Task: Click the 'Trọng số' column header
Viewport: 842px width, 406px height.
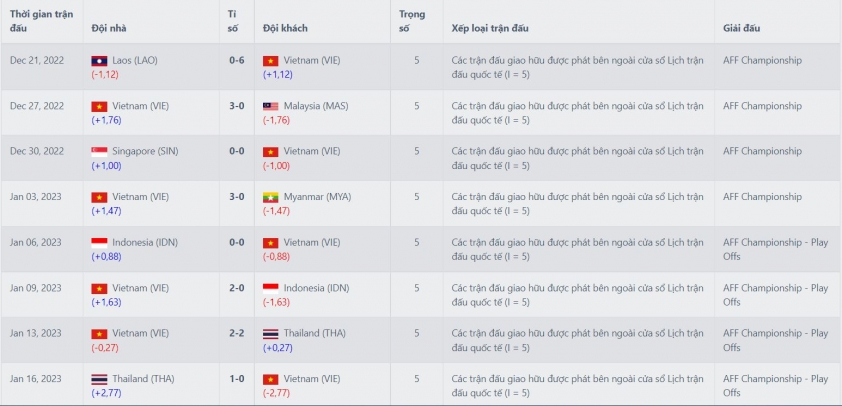Action: [412, 21]
